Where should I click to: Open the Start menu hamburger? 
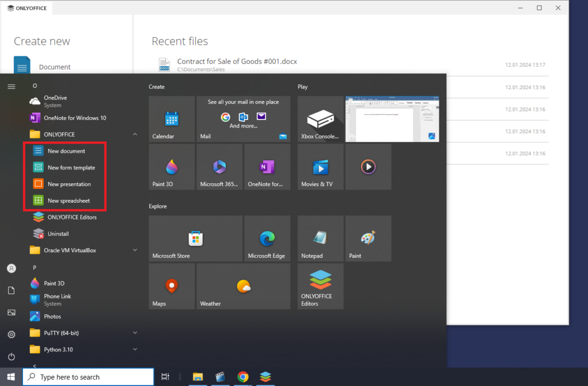pyautogui.click(x=11, y=86)
